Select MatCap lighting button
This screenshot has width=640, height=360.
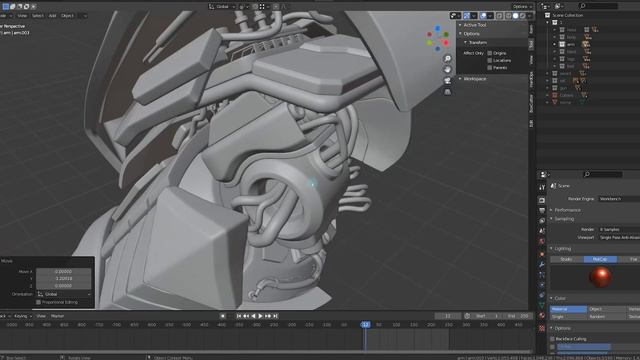pyautogui.click(x=600, y=259)
